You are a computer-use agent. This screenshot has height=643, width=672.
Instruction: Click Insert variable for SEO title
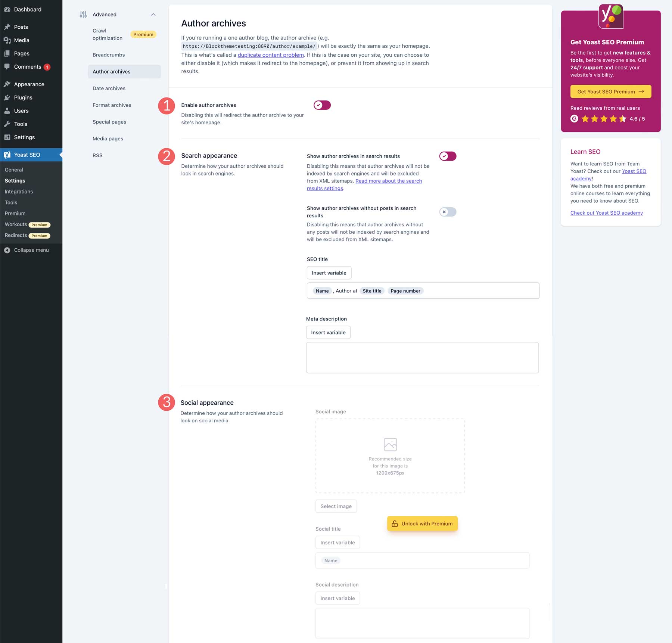[x=329, y=273]
